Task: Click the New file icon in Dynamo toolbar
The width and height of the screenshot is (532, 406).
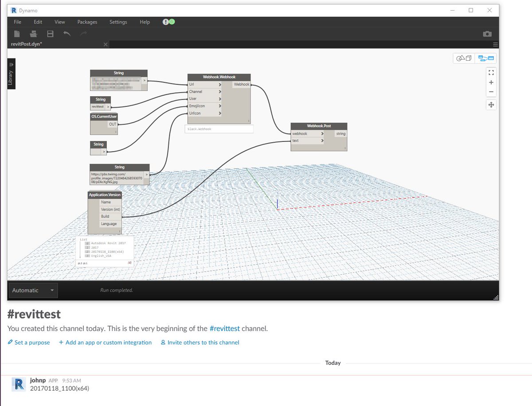Action: pyautogui.click(x=17, y=34)
